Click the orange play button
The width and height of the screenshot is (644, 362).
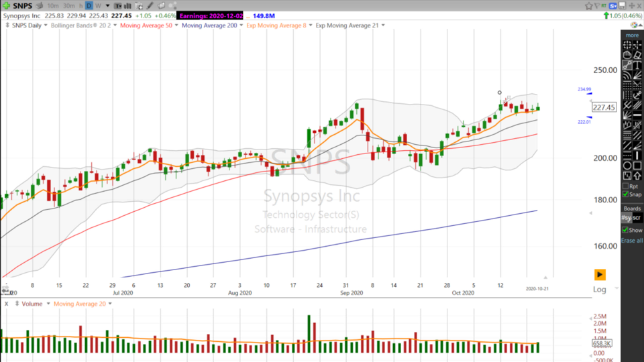[x=600, y=275]
